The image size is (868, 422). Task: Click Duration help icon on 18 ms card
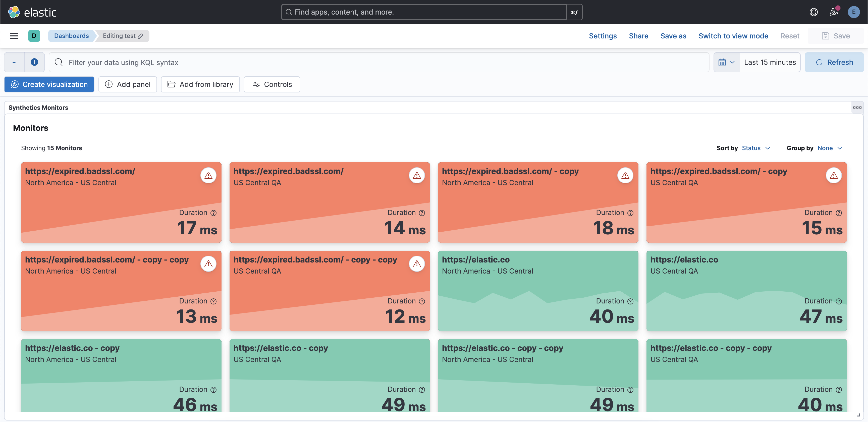coord(630,213)
